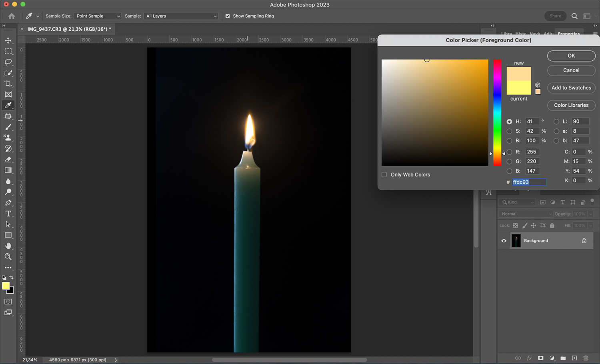Viewport: 600px width, 364px height.
Task: Switch to the Properties panel tab
Action: pyautogui.click(x=568, y=34)
